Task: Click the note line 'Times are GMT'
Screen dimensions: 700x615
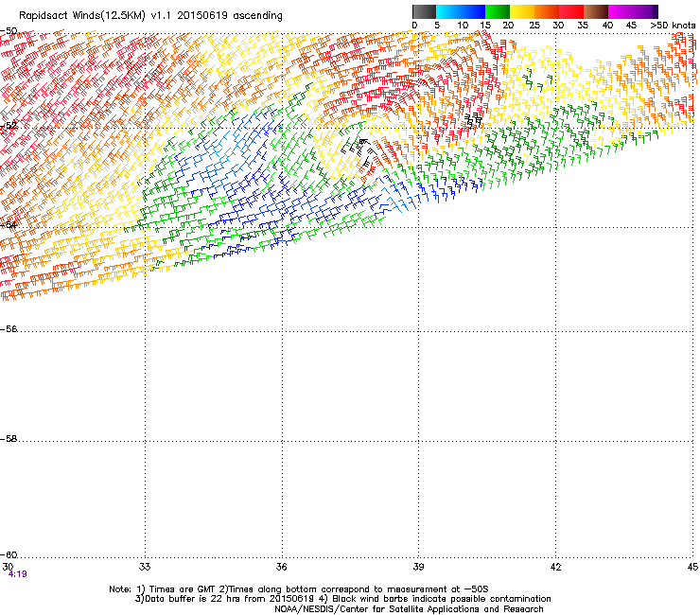Action: pos(183,589)
